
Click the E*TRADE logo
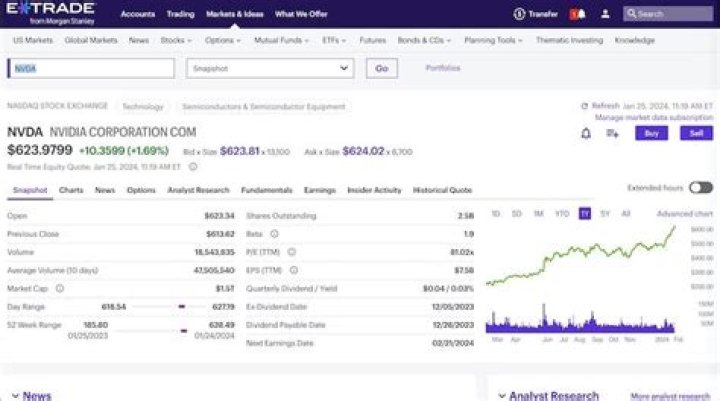click(x=50, y=14)
